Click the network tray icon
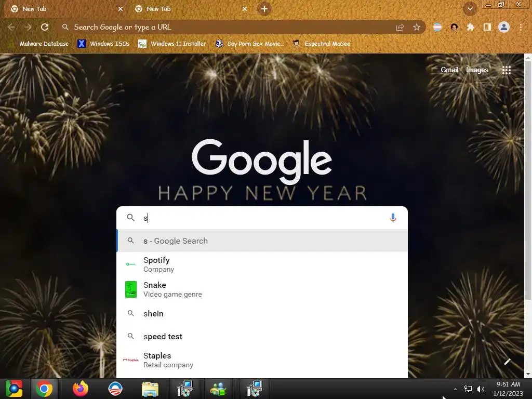Screen dimensions: 532x399 [468, 389]
